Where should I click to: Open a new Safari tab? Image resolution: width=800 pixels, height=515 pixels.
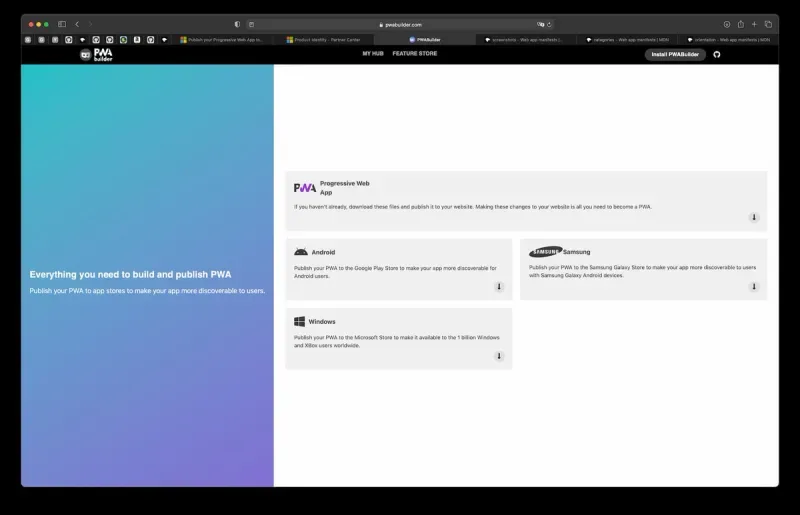tap(754, 24)
